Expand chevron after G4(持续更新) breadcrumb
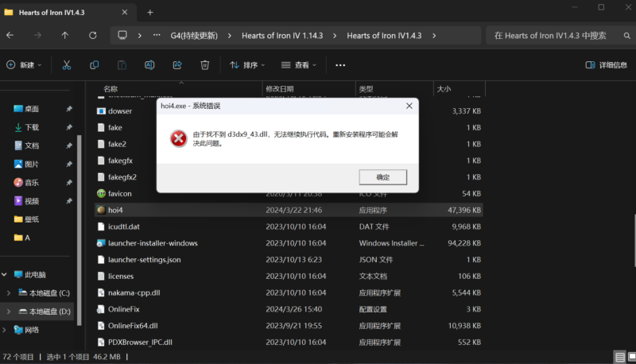 230,36
